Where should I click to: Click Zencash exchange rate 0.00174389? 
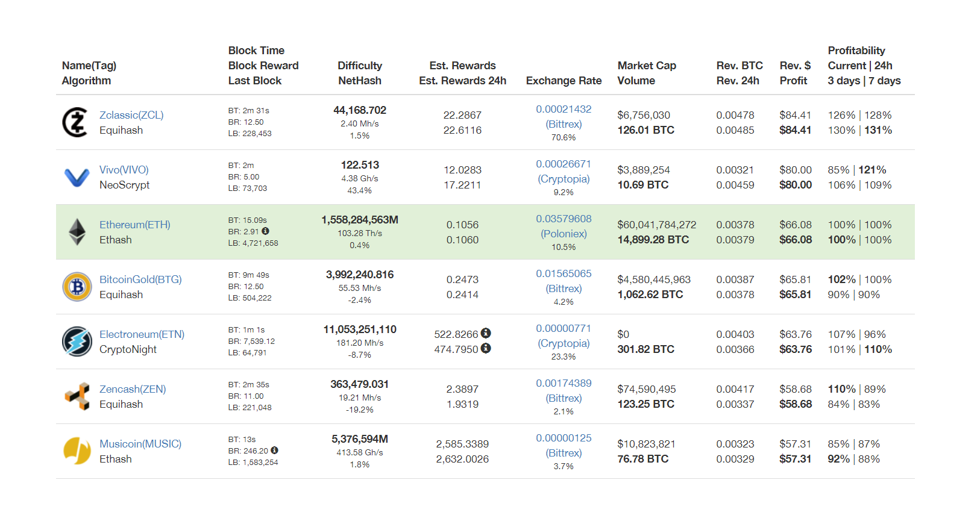[564, 383]
